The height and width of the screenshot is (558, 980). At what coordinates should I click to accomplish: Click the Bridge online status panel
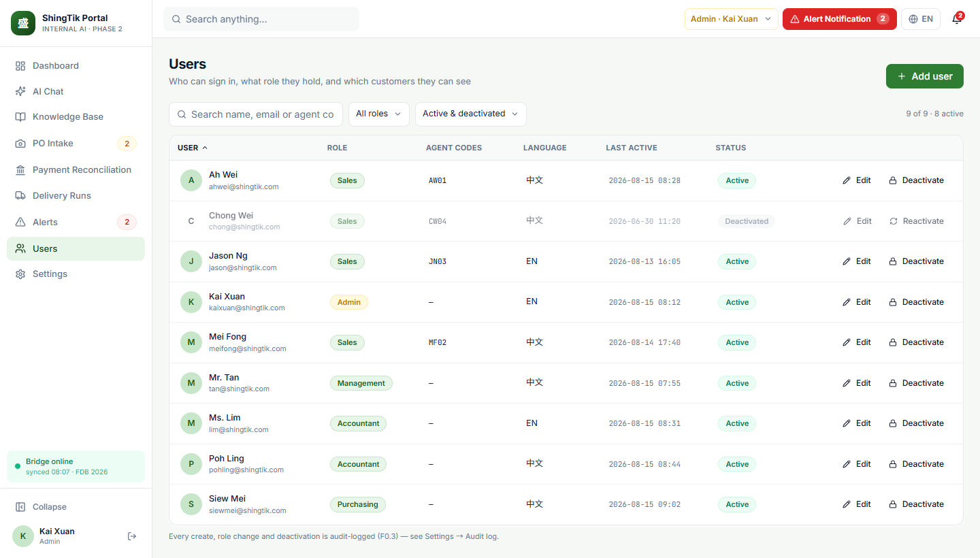tap(76, 466)
